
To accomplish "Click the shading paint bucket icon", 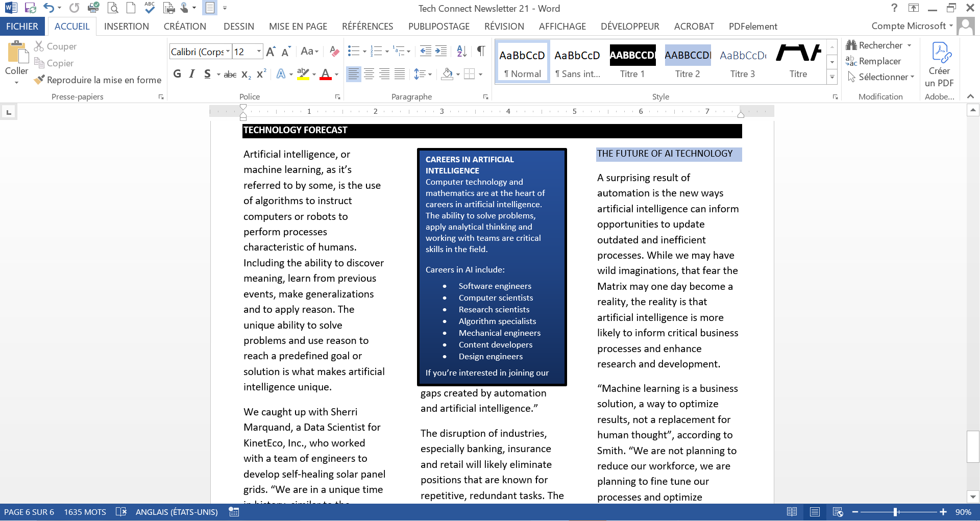I will click(447, 74).
